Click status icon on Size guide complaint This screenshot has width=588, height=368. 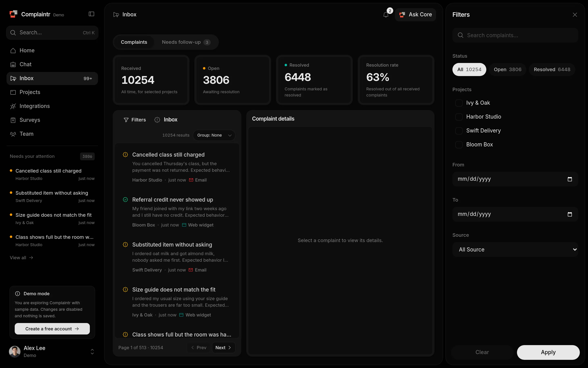125,290
